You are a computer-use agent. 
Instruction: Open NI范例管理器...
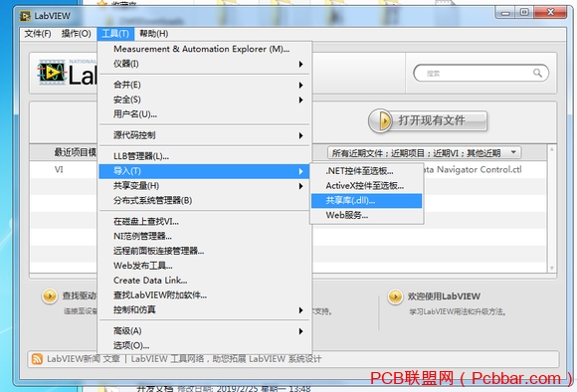pos(205,237)
